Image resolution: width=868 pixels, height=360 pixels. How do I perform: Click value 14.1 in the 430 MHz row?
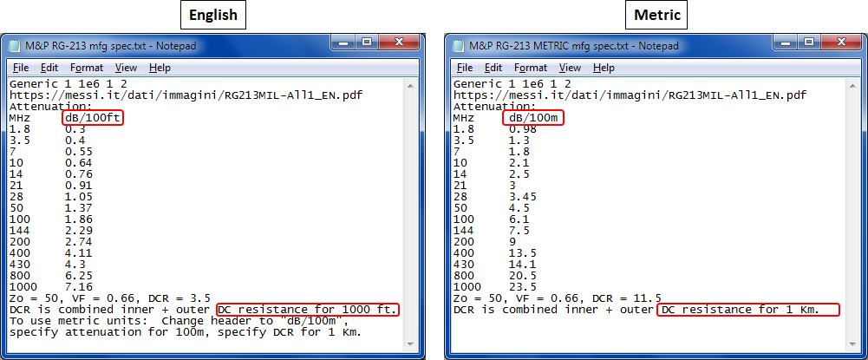(522, 265)
